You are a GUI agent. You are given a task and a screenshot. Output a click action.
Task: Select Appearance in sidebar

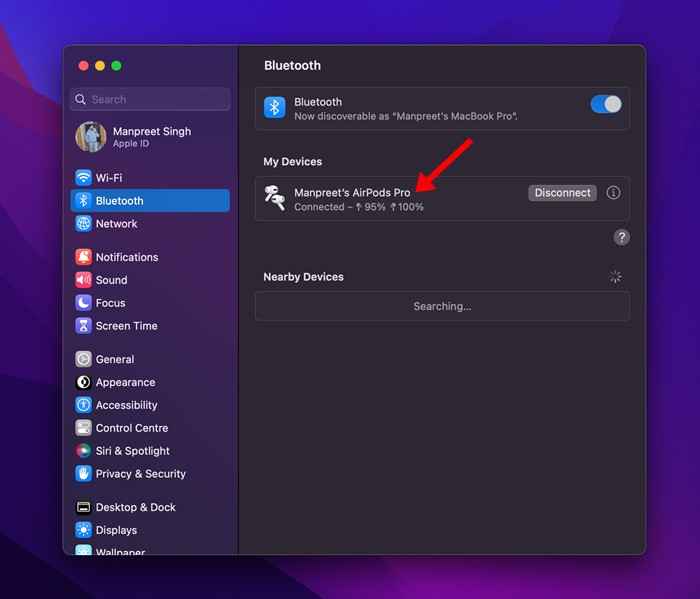click(x=150, y=382)
